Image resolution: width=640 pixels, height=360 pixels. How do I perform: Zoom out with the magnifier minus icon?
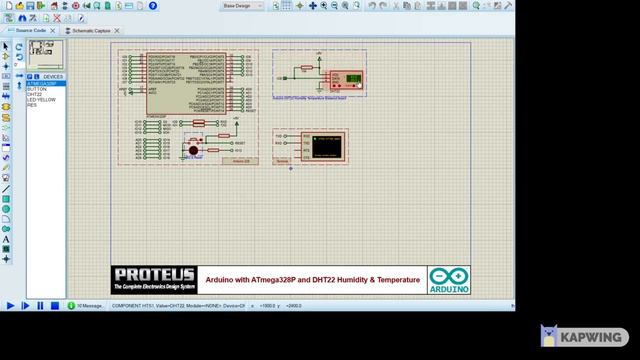(334, 6)
